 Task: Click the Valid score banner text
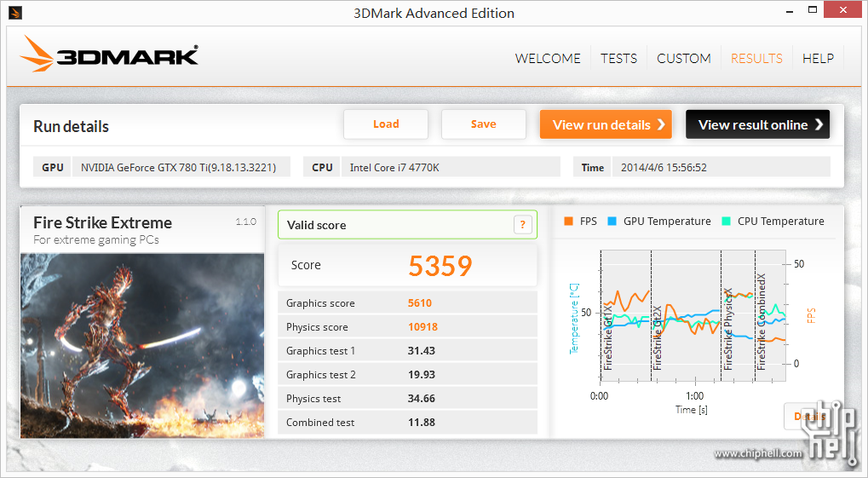tap(316, 225)
